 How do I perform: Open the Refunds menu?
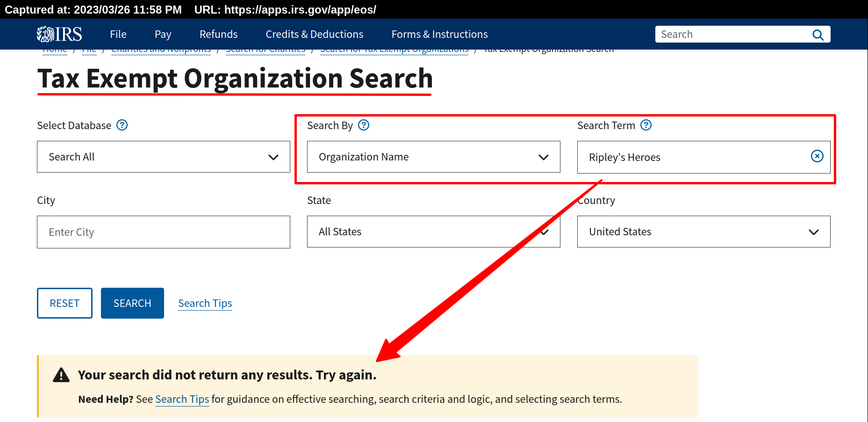tap(219, 34)
